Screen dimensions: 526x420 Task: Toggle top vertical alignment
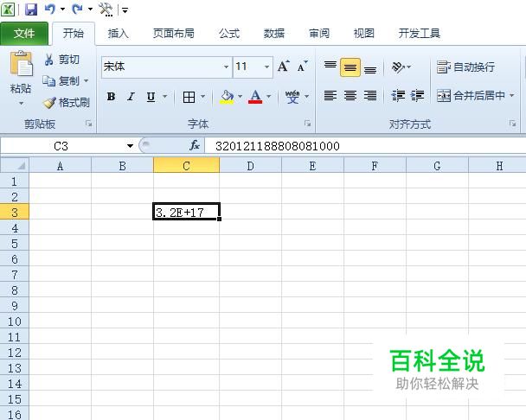click(x=330, y=67)
